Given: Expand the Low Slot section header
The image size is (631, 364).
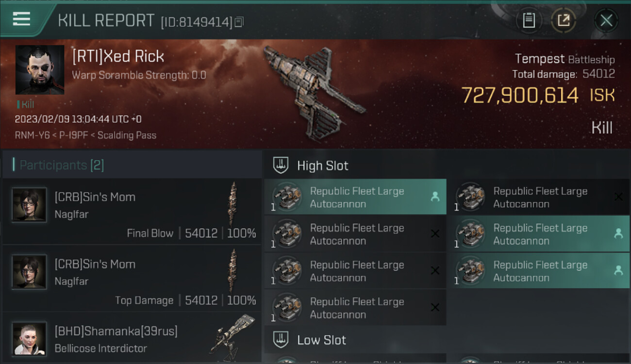Looking at the screenshot, I should coord(446,339).
